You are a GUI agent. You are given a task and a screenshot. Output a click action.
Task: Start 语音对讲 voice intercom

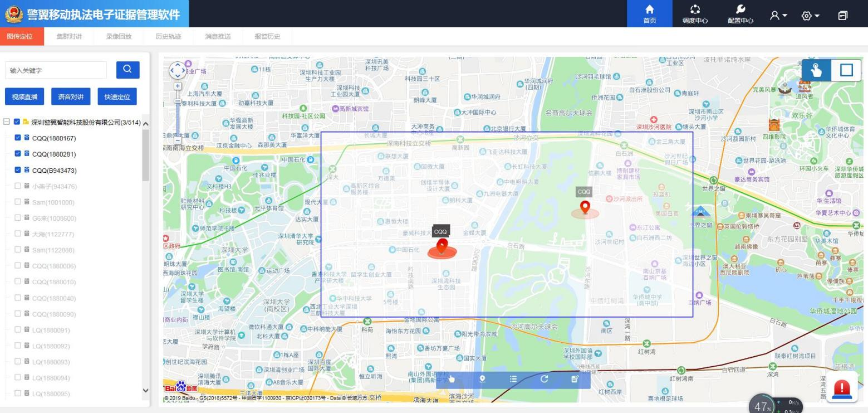71,97
